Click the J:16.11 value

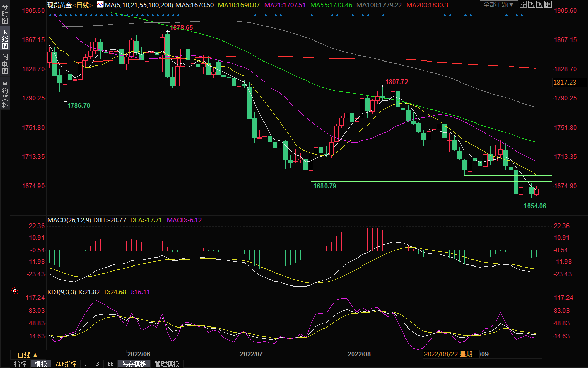point(140,292)
